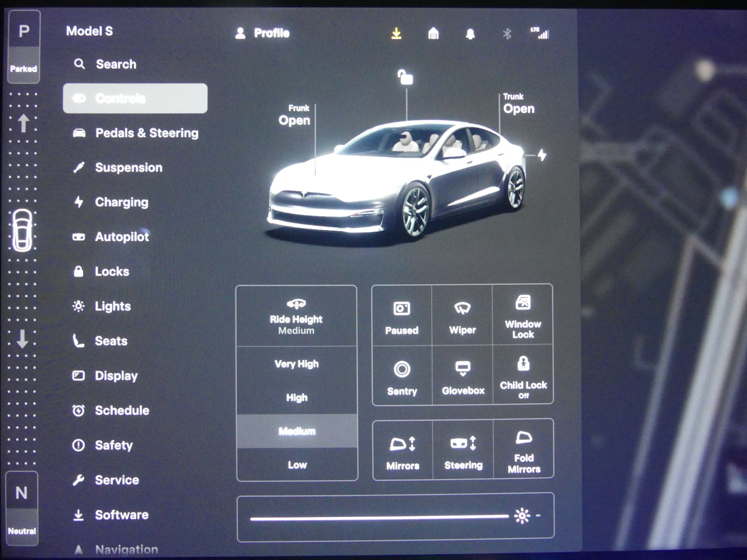Open the Profile selector
747x560 pixels.
263,33
